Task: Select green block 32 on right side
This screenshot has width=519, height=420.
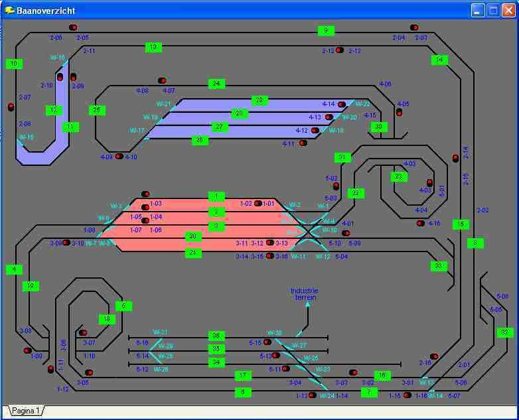Action: point(504,332)
